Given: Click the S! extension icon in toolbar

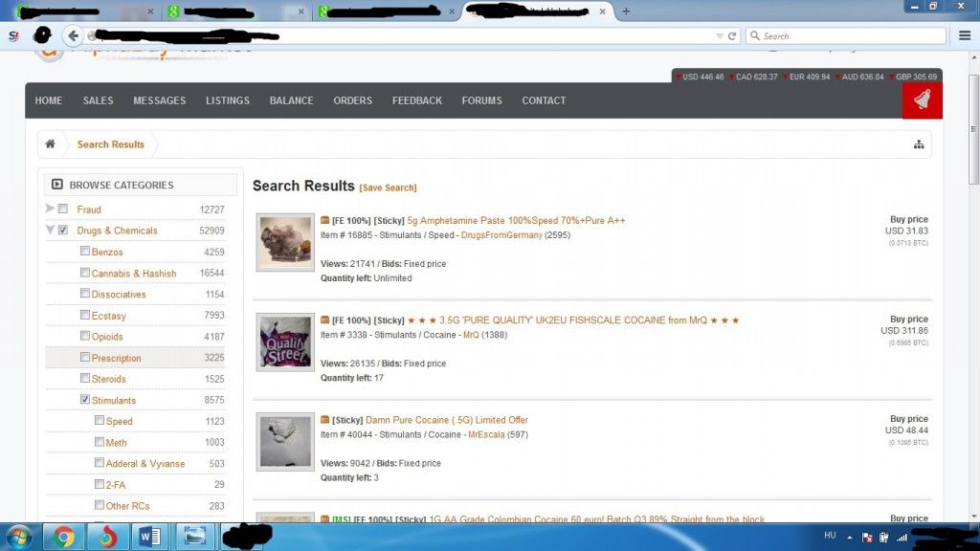Looking at the screenshot, I should 13,36.
